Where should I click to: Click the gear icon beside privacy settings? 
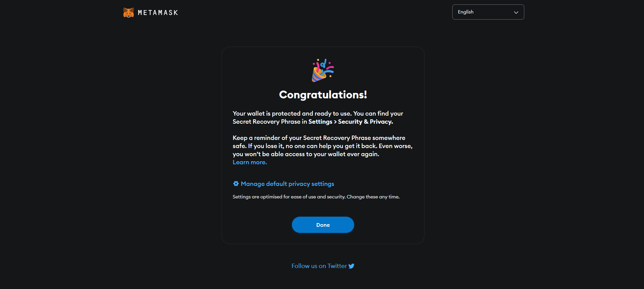[x=236, y=184]
